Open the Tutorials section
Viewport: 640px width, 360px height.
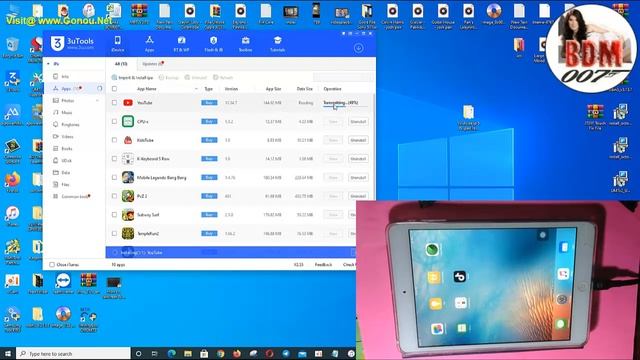pyautogui.click(x=278, y=44)
